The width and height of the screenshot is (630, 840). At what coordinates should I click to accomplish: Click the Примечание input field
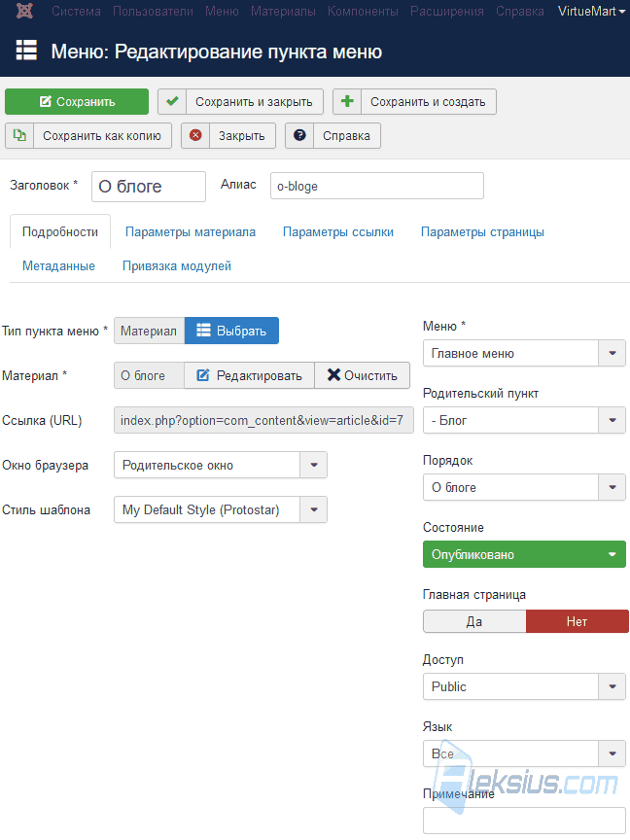[524, 821]
